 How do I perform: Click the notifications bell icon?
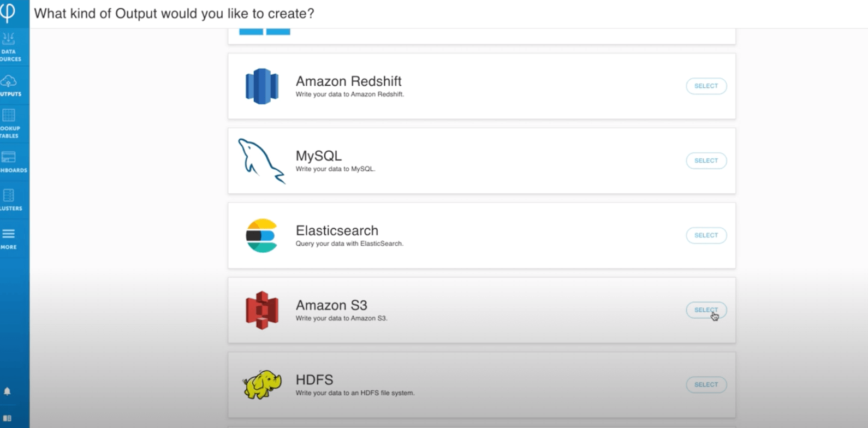7,391
